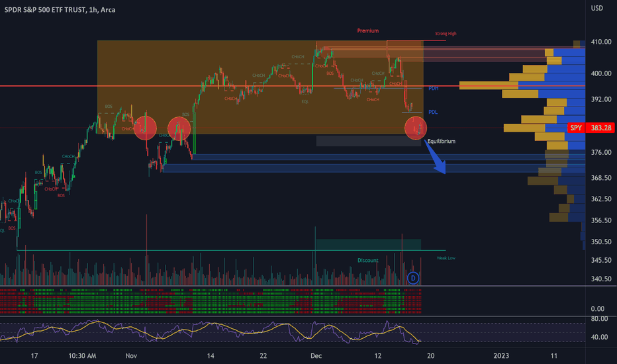Click the red SPY ticker tag
Screen dimensions: 617x364
[576, 128]
